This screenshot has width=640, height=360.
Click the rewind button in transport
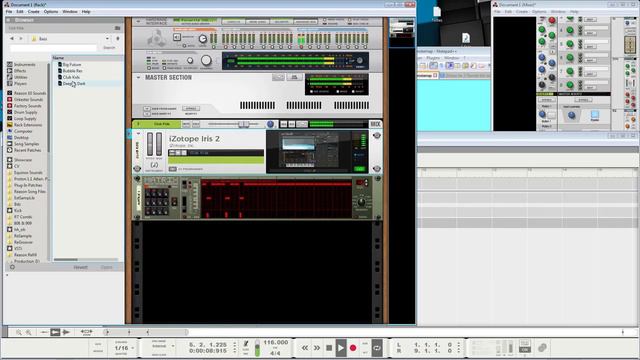305,348
